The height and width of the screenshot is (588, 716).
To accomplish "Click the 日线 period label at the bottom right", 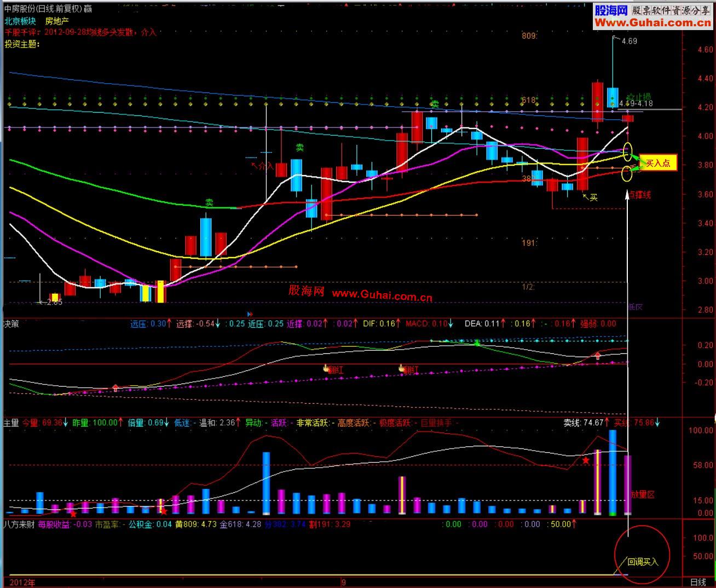I will [x=698, y=583].
